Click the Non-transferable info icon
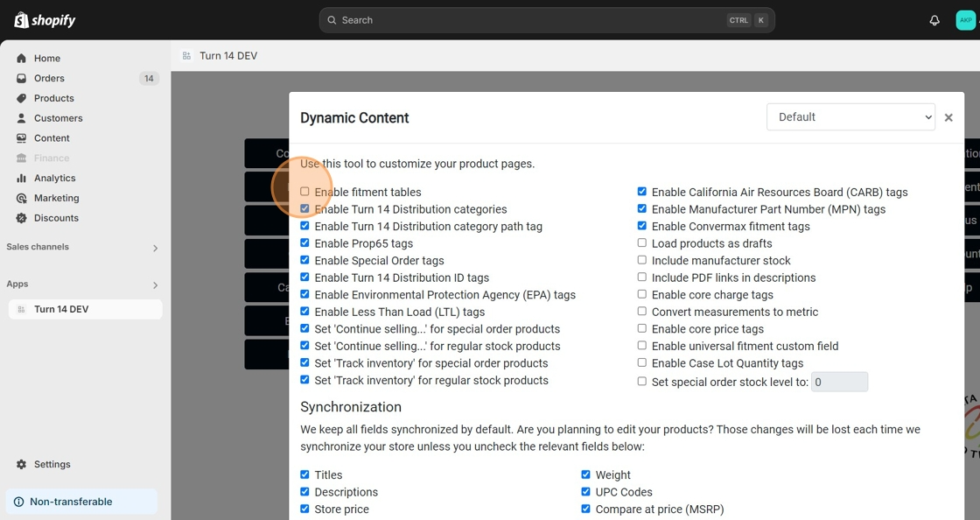This screenshot has width=980, height=520. 18,502
